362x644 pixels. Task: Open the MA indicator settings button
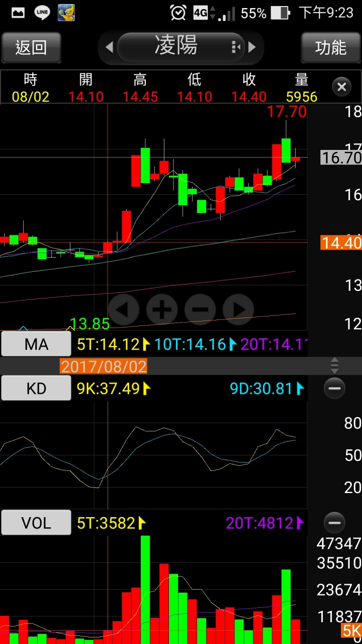point(36,344)
